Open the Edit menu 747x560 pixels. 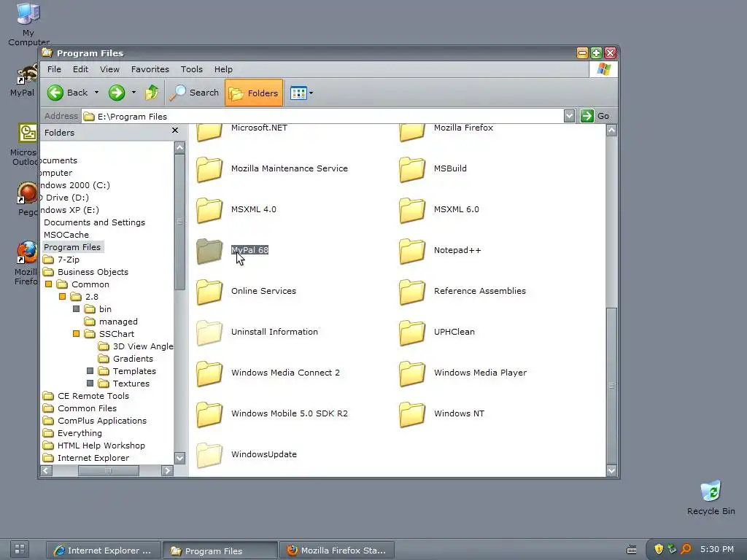point(80,69)
